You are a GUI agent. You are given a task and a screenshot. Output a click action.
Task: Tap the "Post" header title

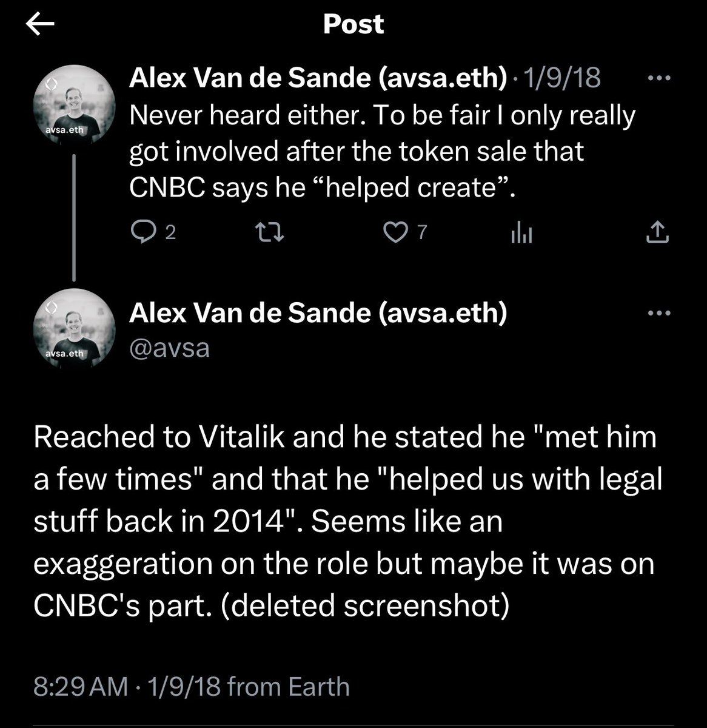353,24
